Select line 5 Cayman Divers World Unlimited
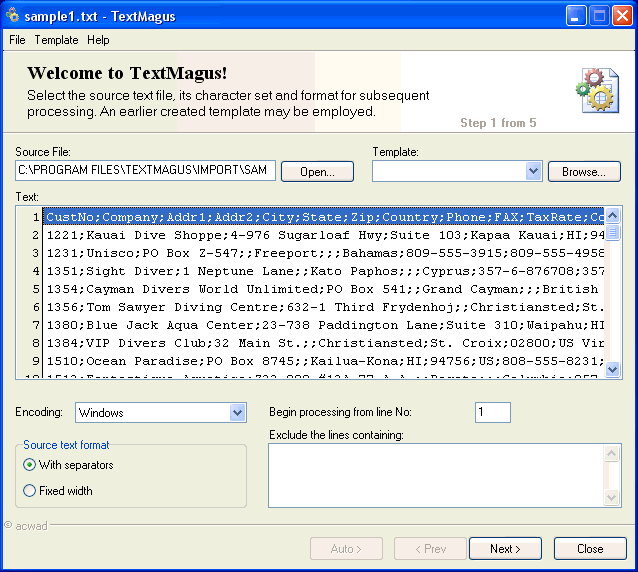638x572 pixels. click(x=324, y=289)
